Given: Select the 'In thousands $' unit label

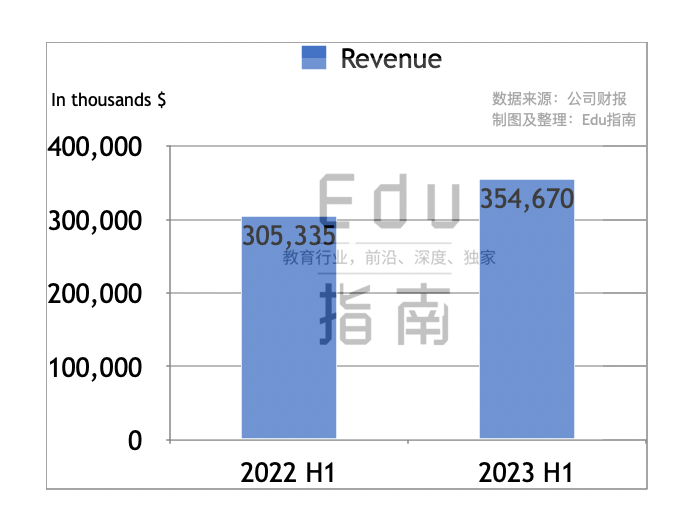Looking at the screenshot, I should click(x=108, y=100).
